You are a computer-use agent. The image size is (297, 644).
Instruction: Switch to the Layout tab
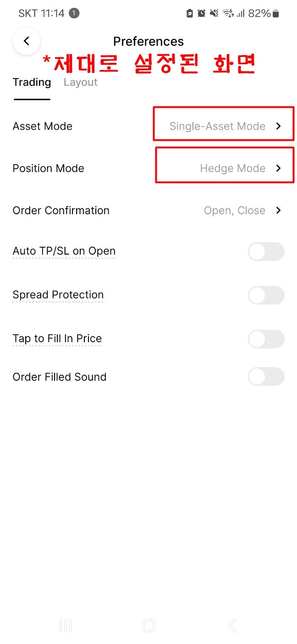coord(80,83)
